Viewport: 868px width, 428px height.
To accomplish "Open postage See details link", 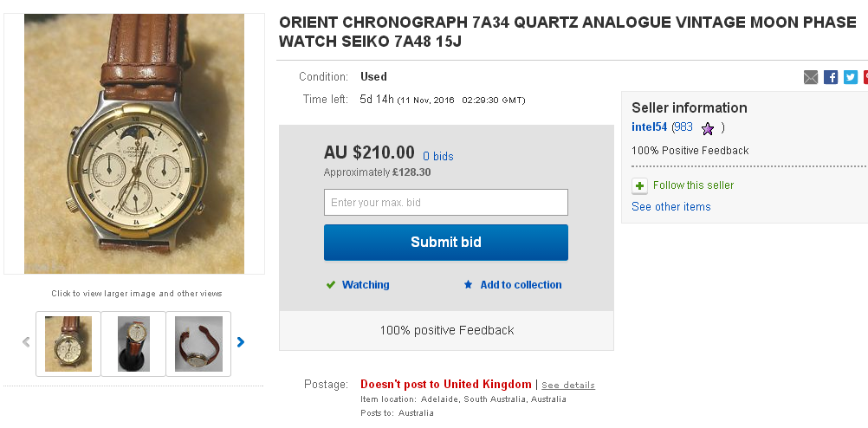I will click(x=568, y=385).
